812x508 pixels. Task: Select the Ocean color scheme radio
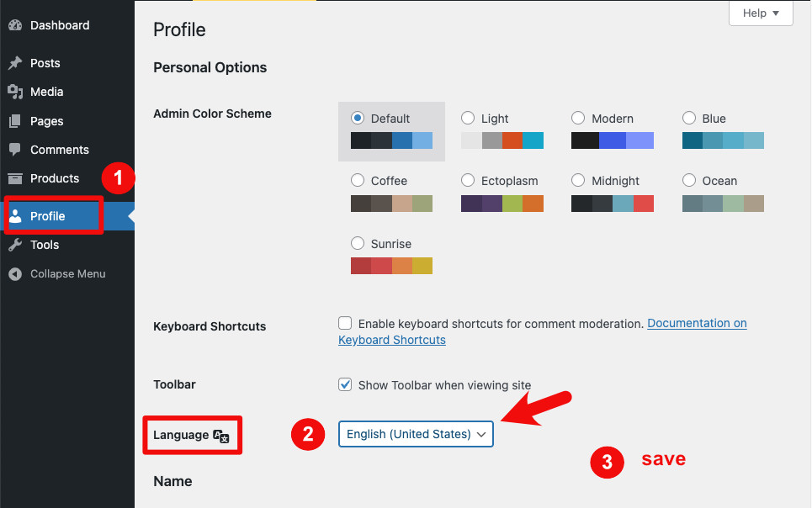[x=688, y=181]
